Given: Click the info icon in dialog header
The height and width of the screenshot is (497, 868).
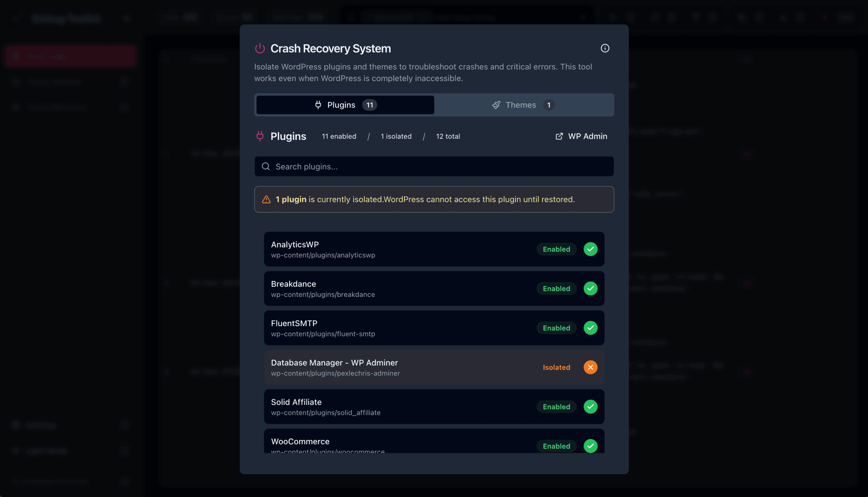Looking at the screenshot, I should [x=605, y=49].
